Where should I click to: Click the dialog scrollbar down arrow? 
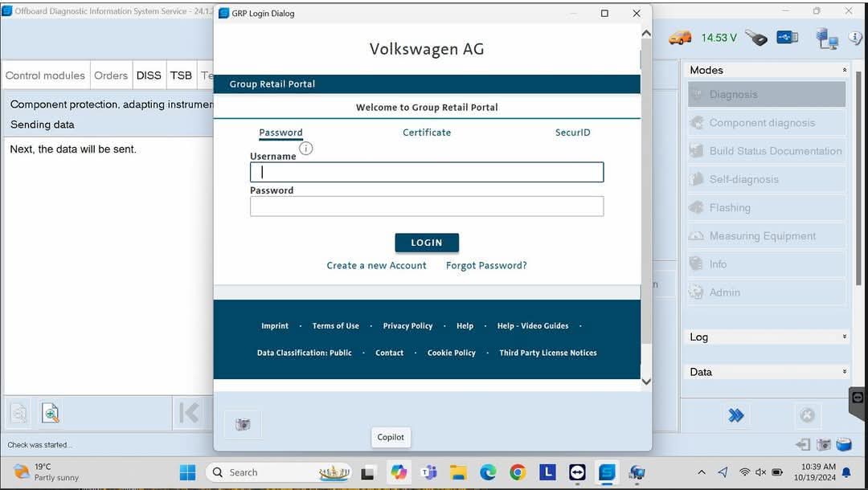coord(646,382)
